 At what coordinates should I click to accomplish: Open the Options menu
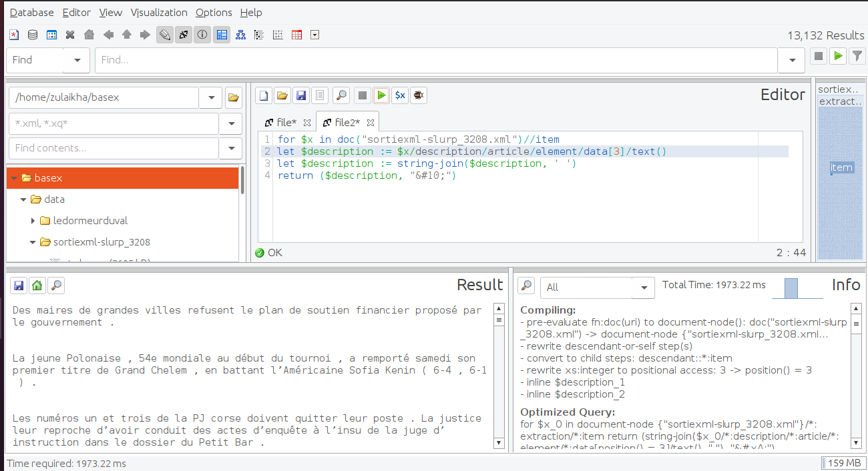point(214,13)
